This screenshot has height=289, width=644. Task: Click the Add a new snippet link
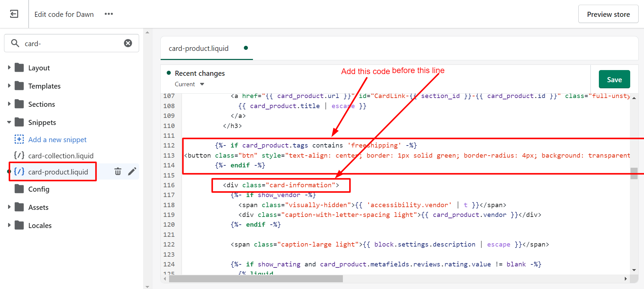click(57, 139)
